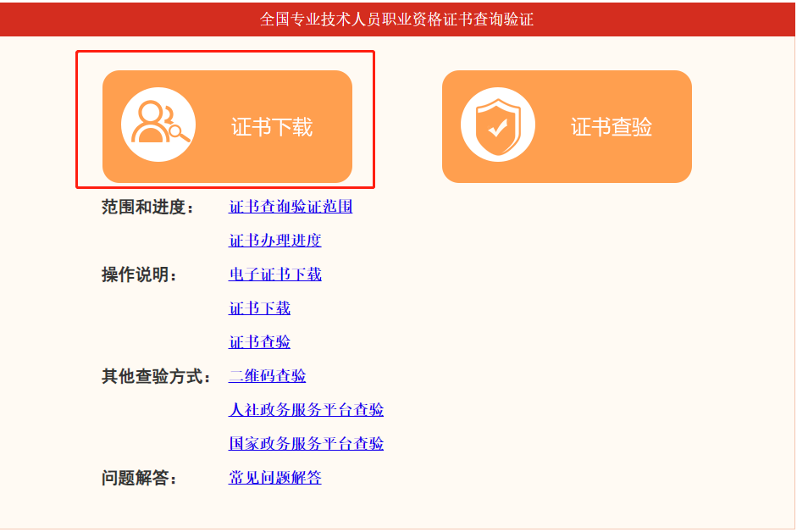Viewport: 797px width, 532px height.
Task: Open the 证书办理进度 link
Action: 275,240
